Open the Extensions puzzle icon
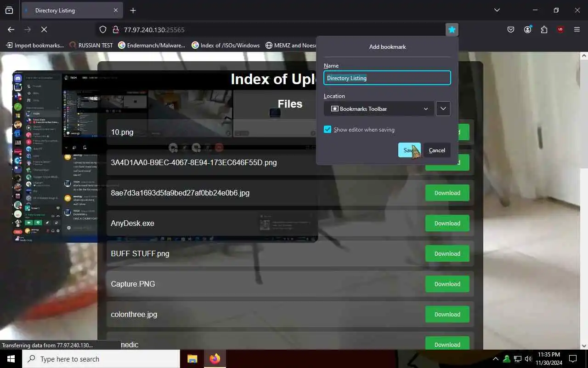The width and height of the screenshot is (588, 368). click(x=544, y=29)
